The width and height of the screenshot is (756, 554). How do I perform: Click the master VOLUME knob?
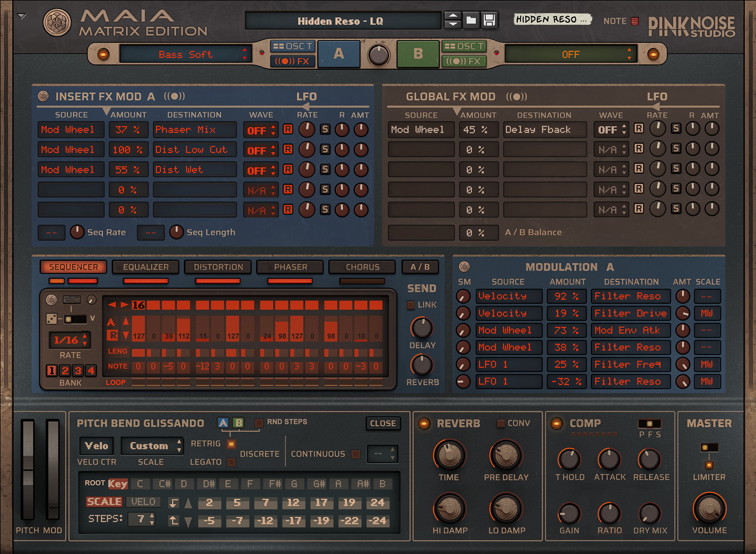click(x=709, y=509)
